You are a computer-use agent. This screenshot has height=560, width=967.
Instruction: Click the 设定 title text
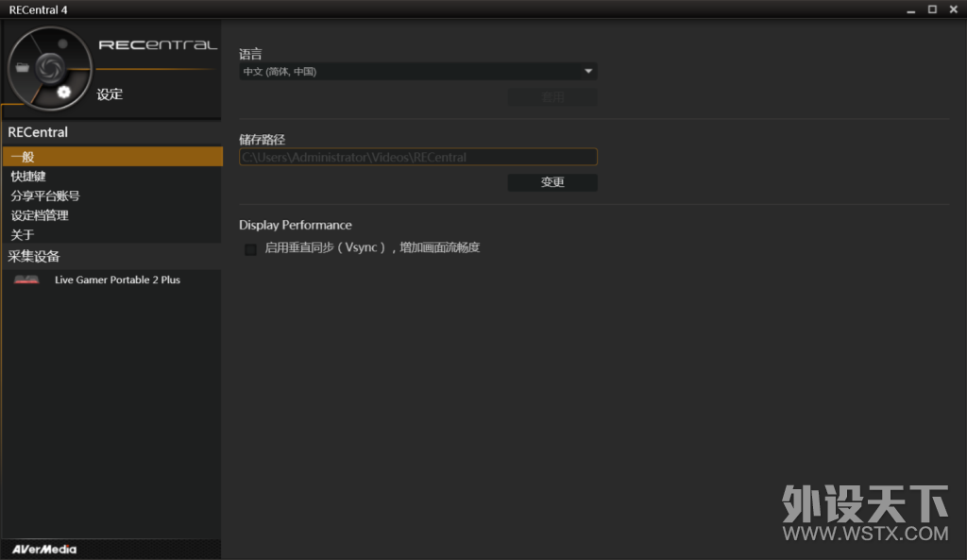pos(110,94)
